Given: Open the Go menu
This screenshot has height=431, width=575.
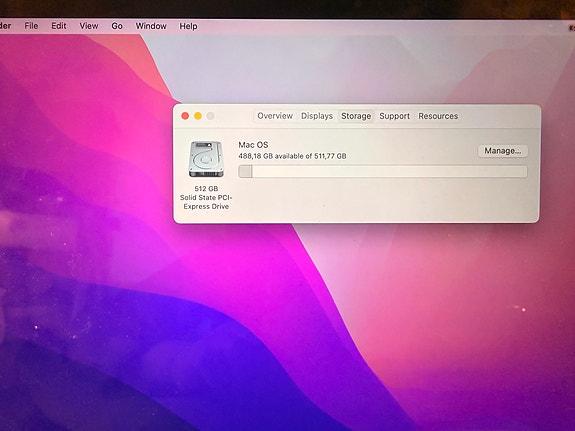Looking at the screenshot, I should [117, 26].
